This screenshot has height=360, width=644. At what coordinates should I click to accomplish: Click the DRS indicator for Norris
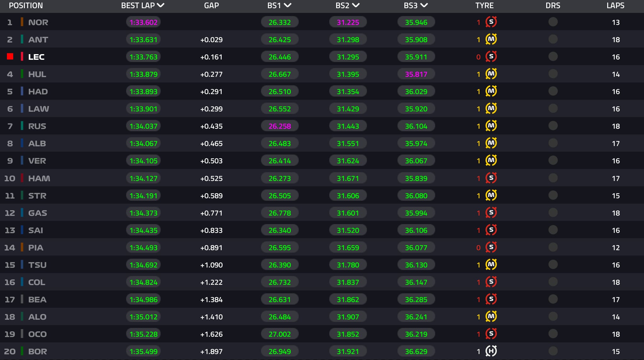pos(553,22)
